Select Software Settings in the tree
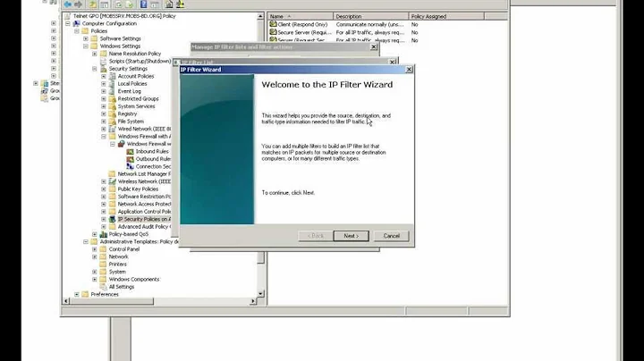The image size is (644, 361). (x=121, y=38)
